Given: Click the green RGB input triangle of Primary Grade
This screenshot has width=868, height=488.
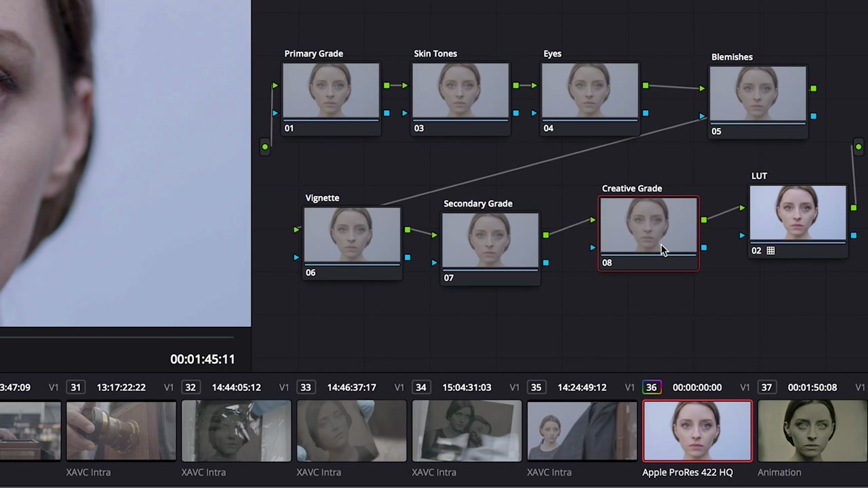Looking at the screenshot, I should [275, 85].
